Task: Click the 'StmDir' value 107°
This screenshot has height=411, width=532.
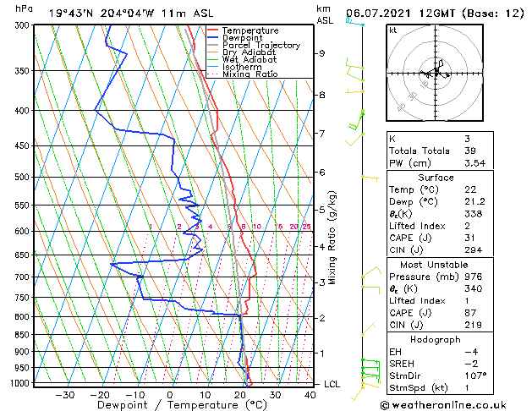Action: tap(475, 375)
